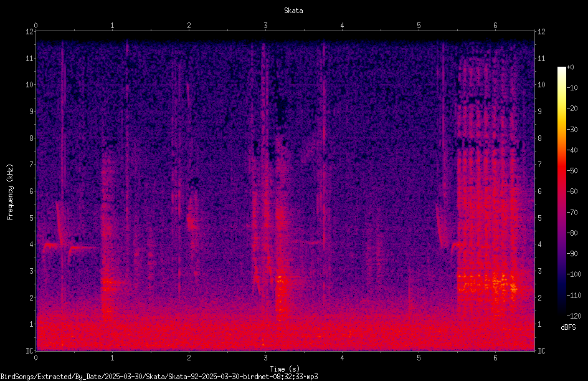Click the "4" label on top time axis
This screenshot has height=381, width=588.
342,26
